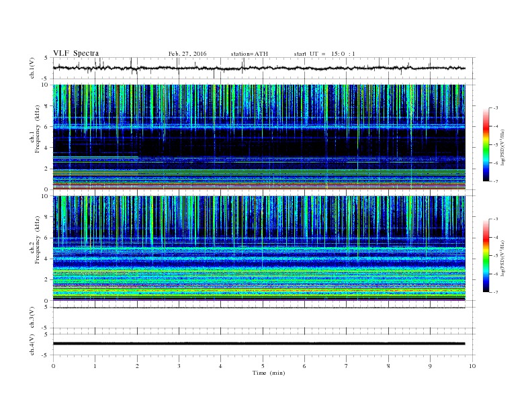Click the "6" kHz tick of ch.2 spectrogram
This screenshot has height=411, width=532.
[47, 238]
